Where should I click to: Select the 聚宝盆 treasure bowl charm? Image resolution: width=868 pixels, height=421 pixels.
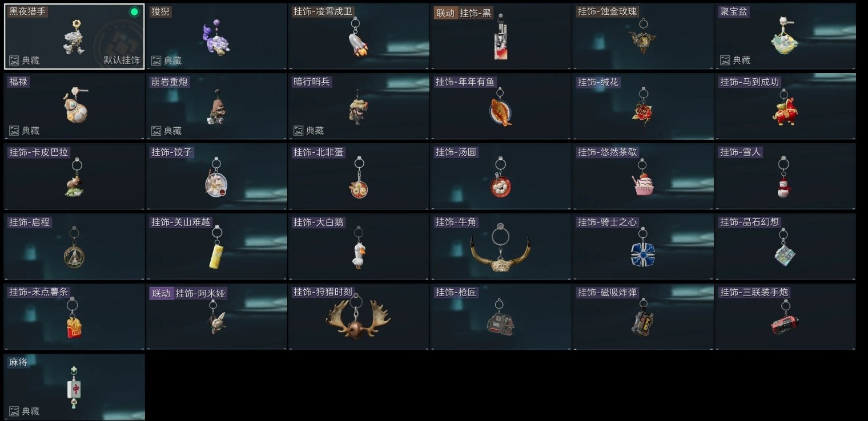(785, 37)
